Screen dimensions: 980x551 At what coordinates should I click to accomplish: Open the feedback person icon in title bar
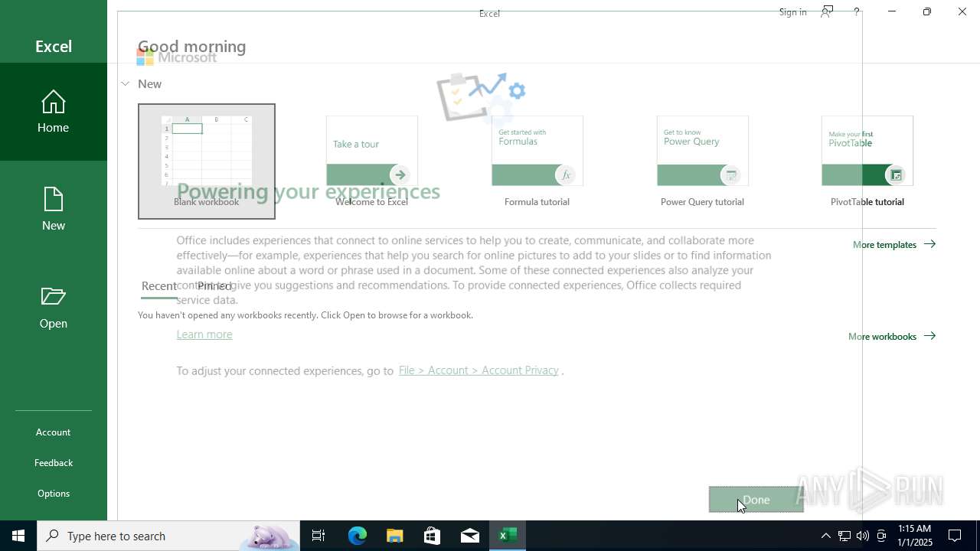tap(827, 11)
